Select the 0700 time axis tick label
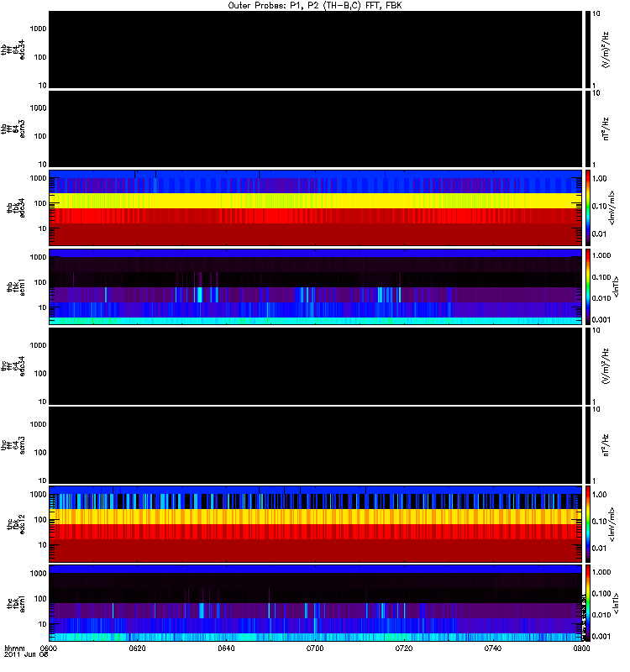Image resolution: width=630 pixels, height=672 pixels. pyautogui.click(x=316, y=649)
